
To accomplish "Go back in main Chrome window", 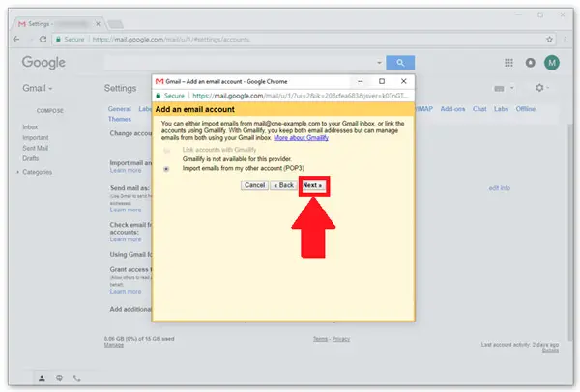I will [16, 40].
